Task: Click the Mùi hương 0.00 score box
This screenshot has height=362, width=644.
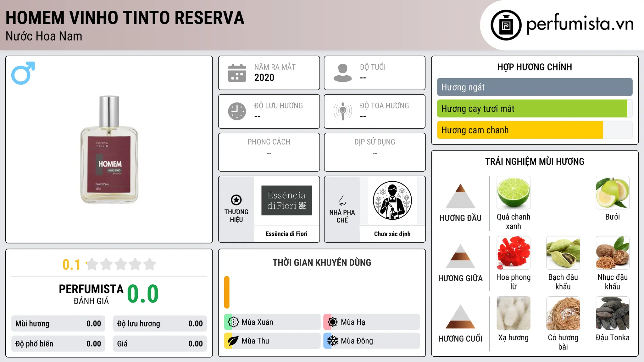Action: point(58,324)
